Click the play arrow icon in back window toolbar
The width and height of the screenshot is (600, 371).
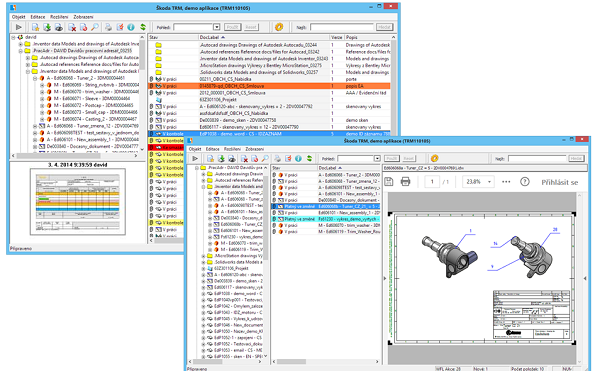[x=18, y=27]
